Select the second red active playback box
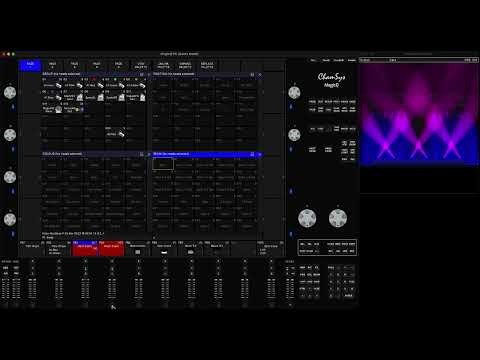 coord(111,249)
